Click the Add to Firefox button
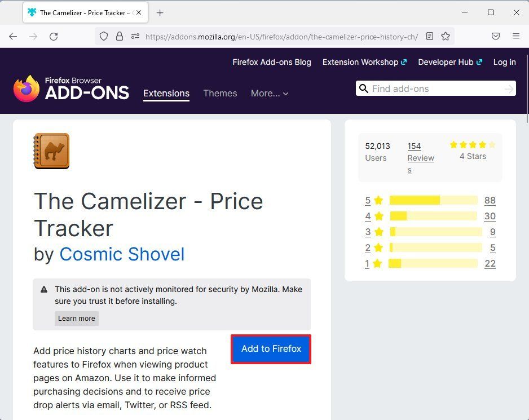This screenshot has width=529, height=420. pyautogui.click(x=271, y=349)
